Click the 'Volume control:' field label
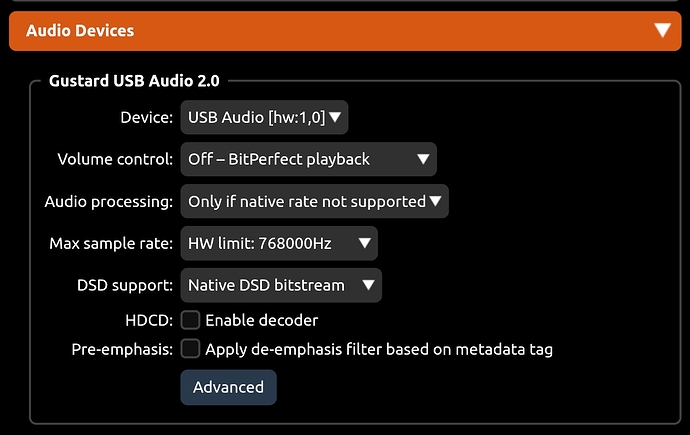 click(115, 159)
